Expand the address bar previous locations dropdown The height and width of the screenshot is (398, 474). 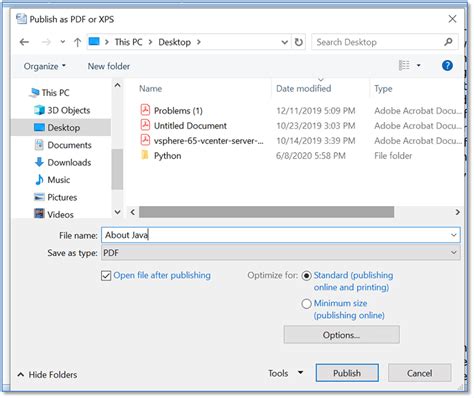click(x=284, y=42)
